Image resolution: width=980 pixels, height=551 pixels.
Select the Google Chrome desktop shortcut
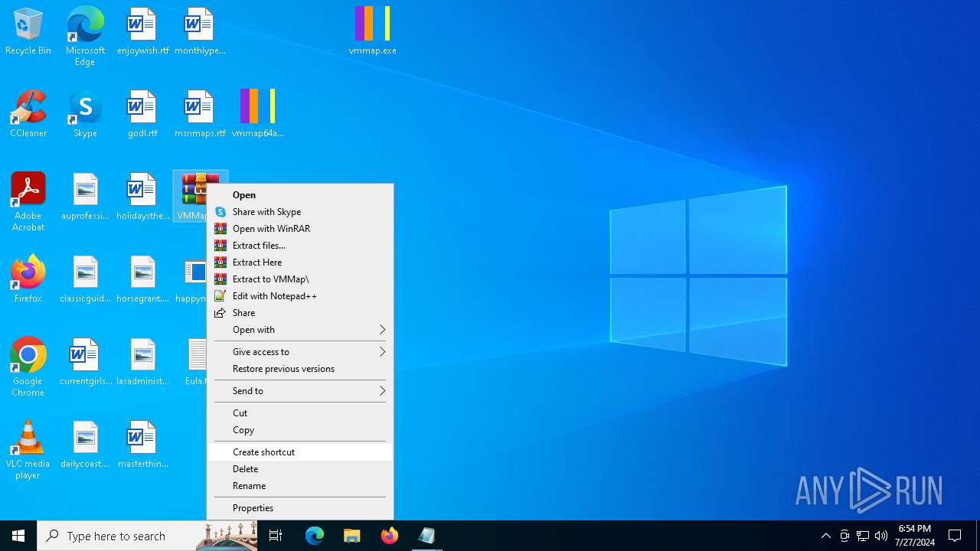(28, 367)
